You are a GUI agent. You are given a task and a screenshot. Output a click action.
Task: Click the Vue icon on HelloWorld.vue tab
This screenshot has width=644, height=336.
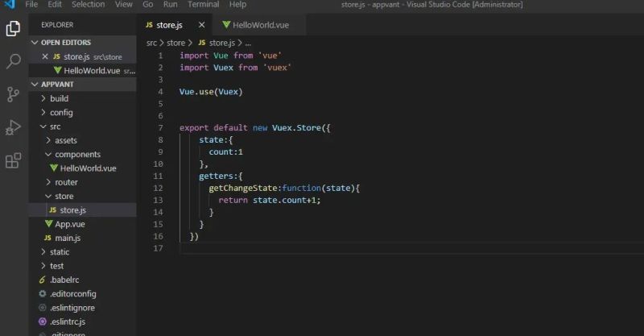tap(226, 25)
